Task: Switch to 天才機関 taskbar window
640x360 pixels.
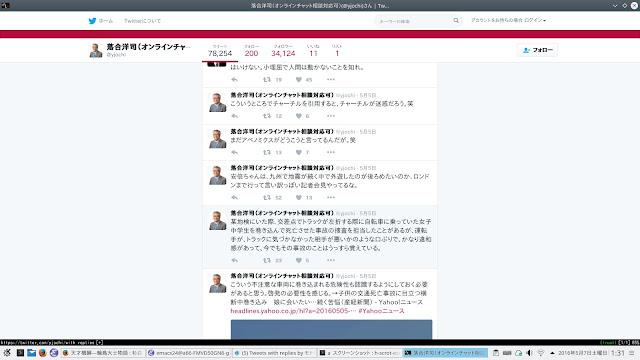Action: (102, 353)
